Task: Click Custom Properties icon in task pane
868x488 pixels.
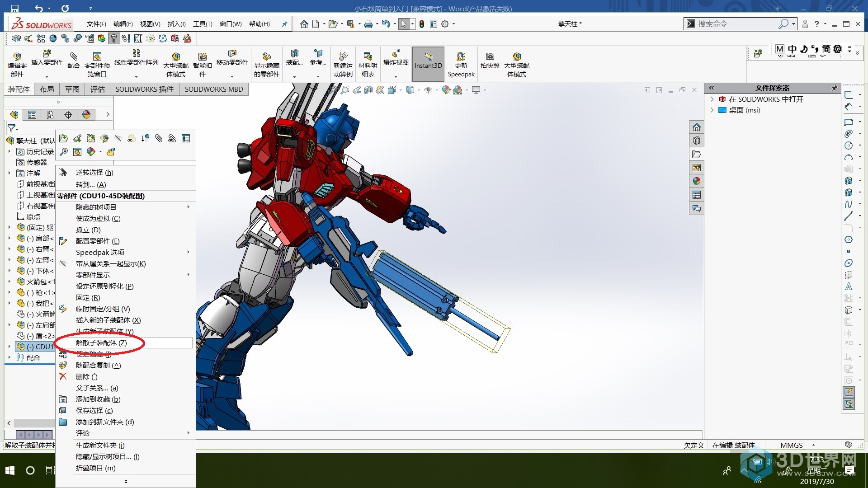Action: [x=696, y=195]
